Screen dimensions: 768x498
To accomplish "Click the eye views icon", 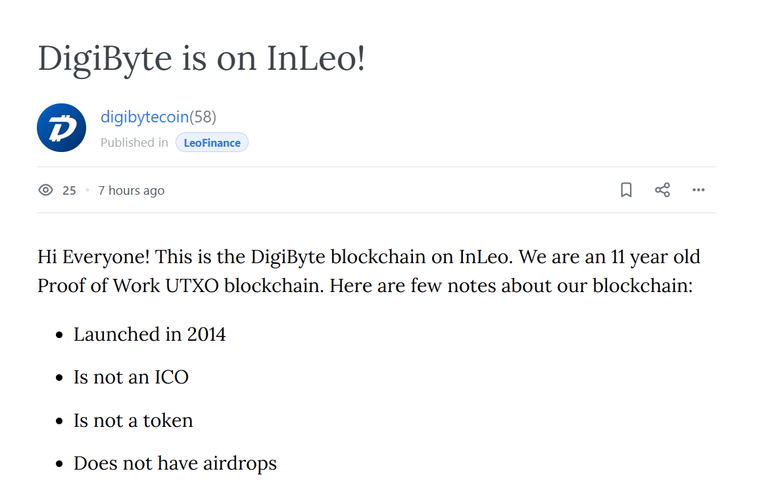I will point(46,190).
